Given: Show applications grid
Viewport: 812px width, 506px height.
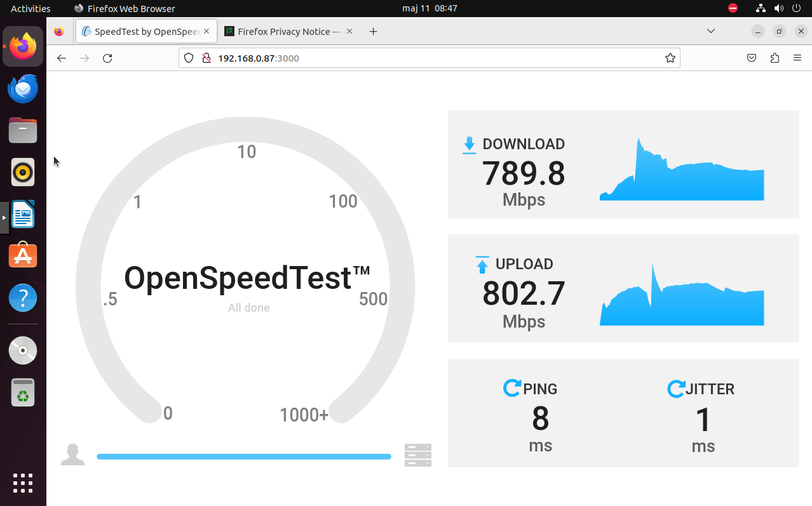Looking at the screenshot, I should (23, 483).
